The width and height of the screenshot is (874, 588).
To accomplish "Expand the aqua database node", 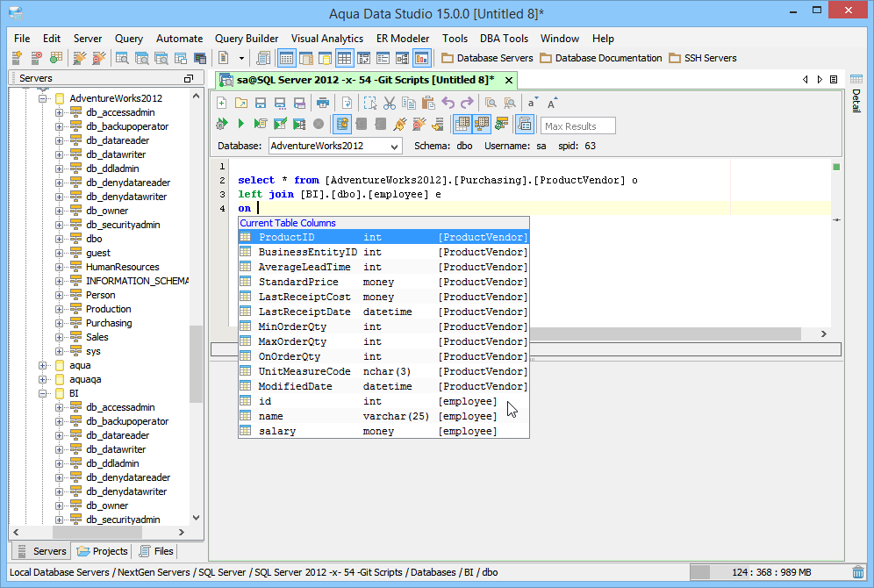I will point(42,366).
